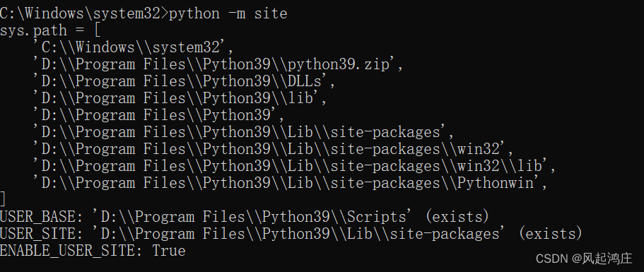This screenshot has height=272, width=644.
Task: Click the Python39\\DLLs path entry
Action: (184, 81)
